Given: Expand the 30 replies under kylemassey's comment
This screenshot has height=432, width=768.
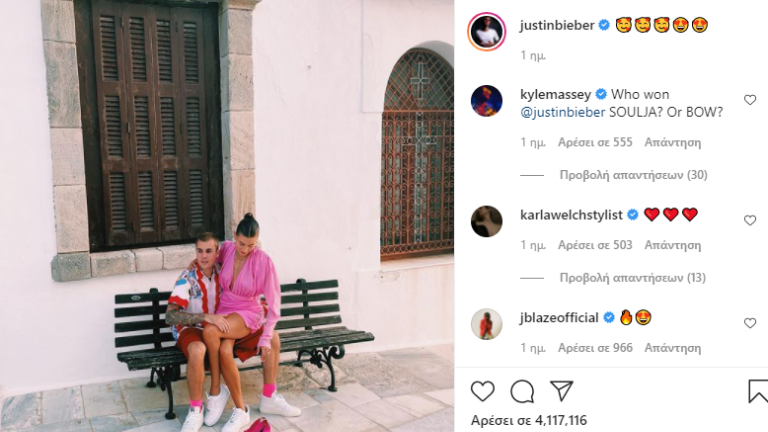Looking at the screenshot, I should [x=633, y=175].
